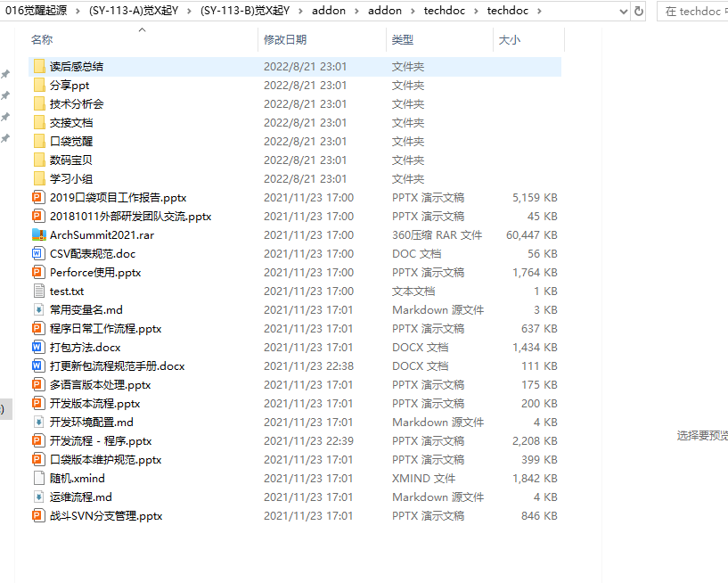The image size is (728, 583).
Task: Click the folder icon of 学习小组
Action: tap(39, 178)
